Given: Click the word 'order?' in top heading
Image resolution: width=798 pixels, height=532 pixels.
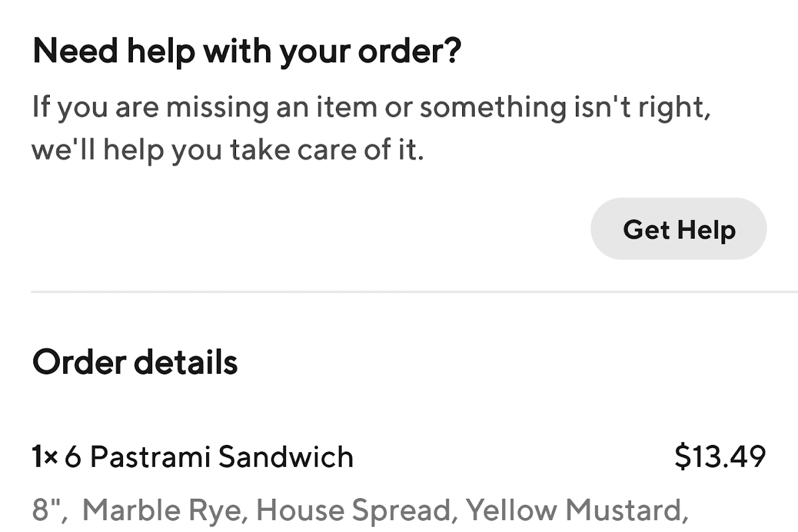Looking at the screenshot, I should tap(409, 53).
